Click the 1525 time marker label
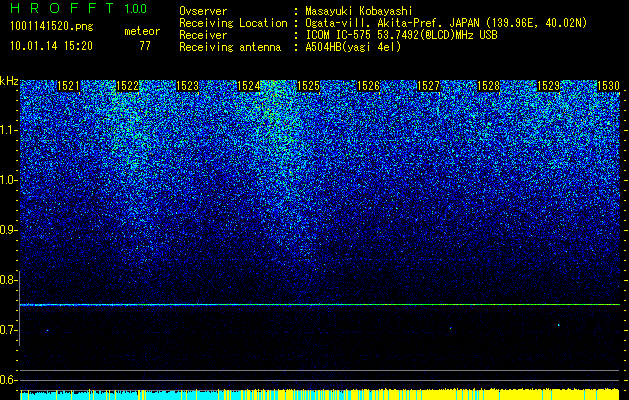 308,86
